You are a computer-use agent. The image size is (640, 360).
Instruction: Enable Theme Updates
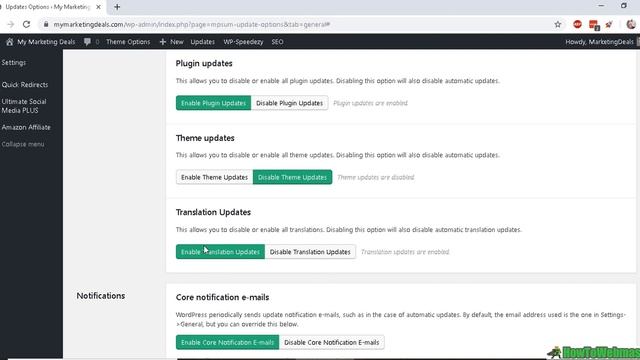point(214,177)
